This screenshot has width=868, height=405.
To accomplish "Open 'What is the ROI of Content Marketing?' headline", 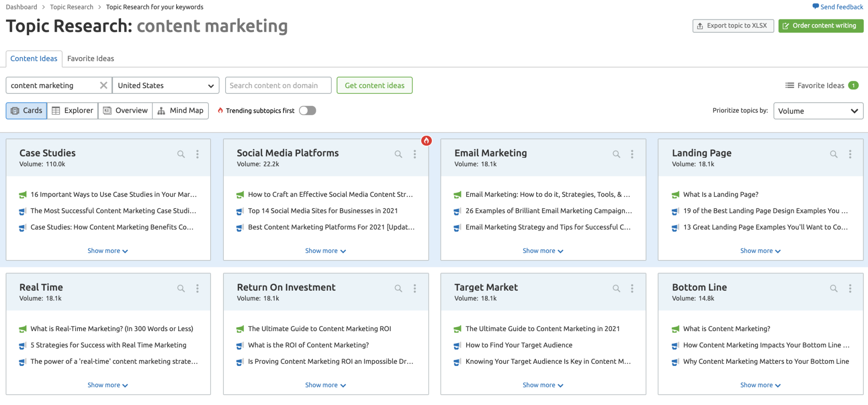I will tap(308, 345).
